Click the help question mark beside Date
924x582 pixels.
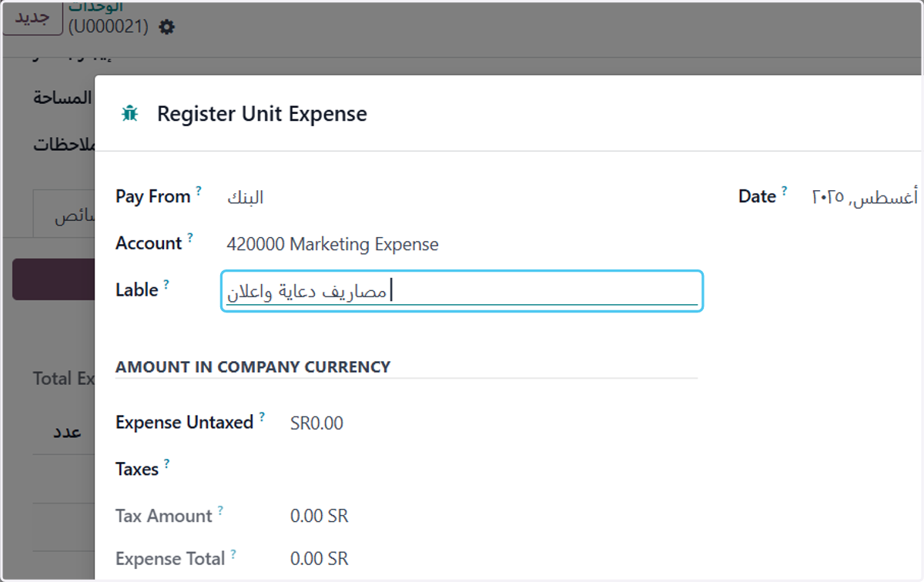point(784,190)
